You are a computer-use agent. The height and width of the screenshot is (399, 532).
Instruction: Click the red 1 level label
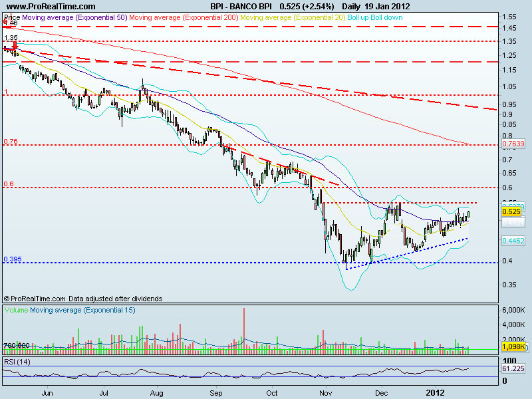click(5, 92)
